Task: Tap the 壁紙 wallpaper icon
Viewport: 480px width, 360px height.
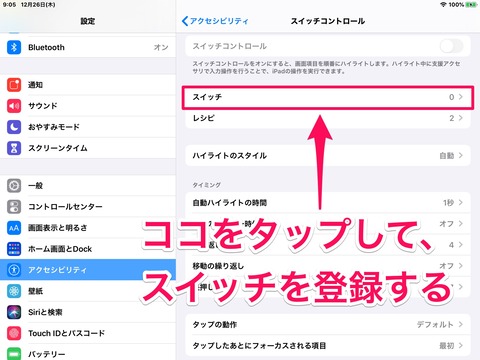Action: pos(14,291)
